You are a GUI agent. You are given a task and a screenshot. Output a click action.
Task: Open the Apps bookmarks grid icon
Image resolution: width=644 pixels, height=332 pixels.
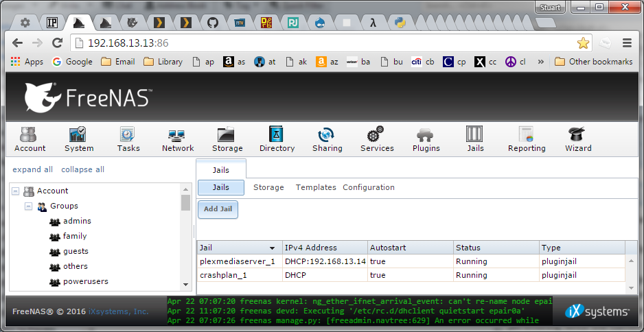tap(16, 62)
